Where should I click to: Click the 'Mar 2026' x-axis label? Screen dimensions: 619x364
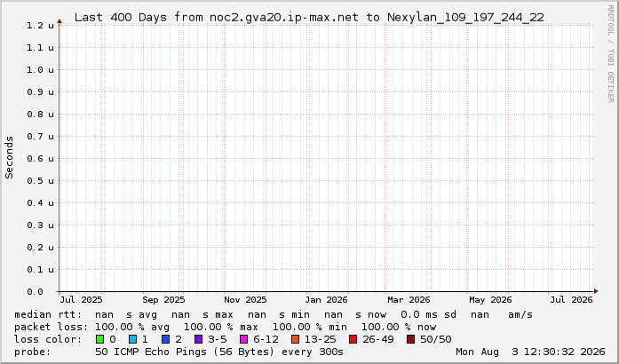click(409, 300)
